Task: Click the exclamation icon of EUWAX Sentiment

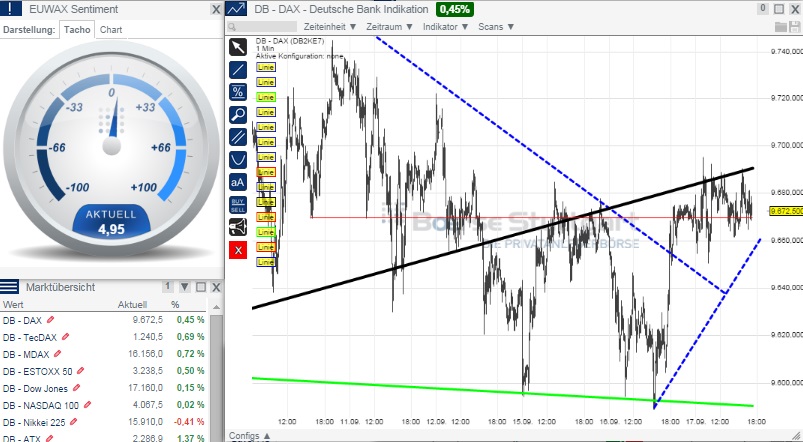Action: (11, 9)
